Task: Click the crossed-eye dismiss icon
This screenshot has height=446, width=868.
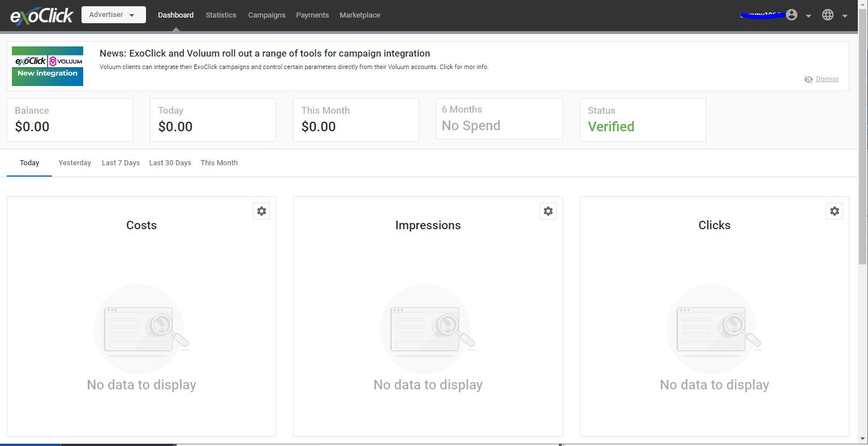Action: tap(809, 79)
